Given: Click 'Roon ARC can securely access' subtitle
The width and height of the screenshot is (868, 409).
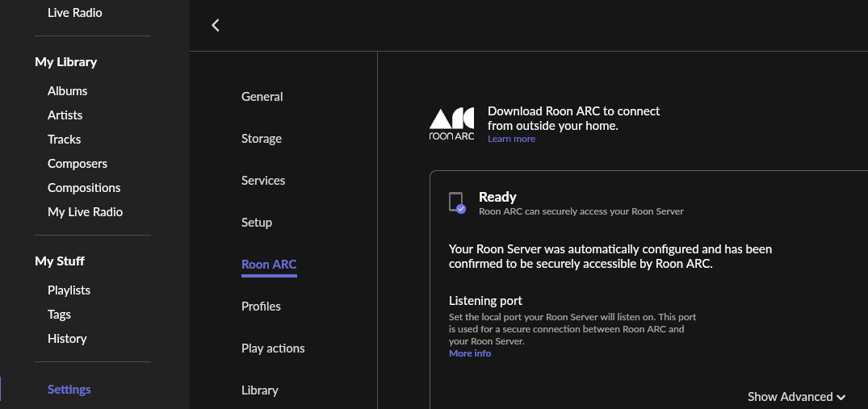Looking at the screenshot, I should (x=581, y=211).
